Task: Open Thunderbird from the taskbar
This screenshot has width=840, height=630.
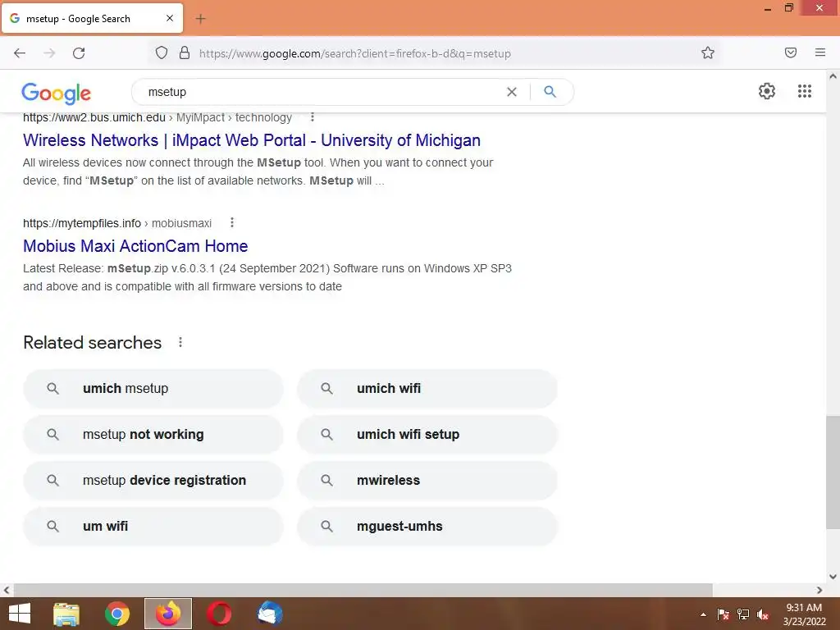Action: [270, 614]
